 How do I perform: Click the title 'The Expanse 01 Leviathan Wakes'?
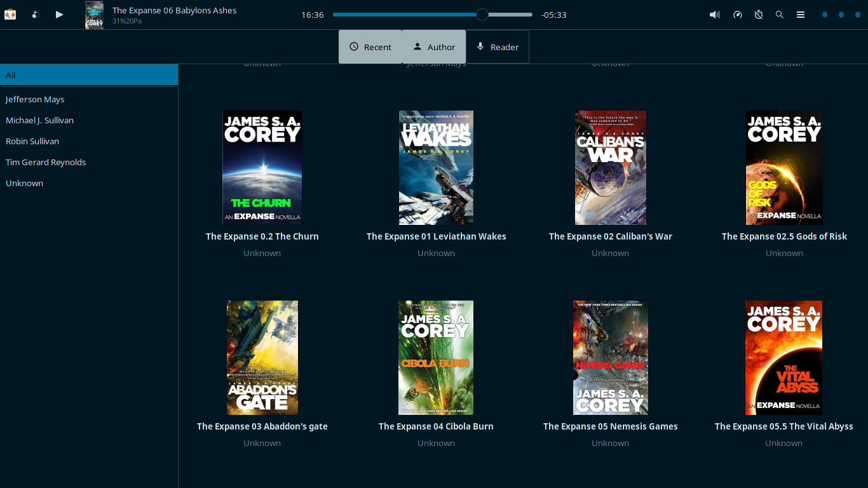437,236
